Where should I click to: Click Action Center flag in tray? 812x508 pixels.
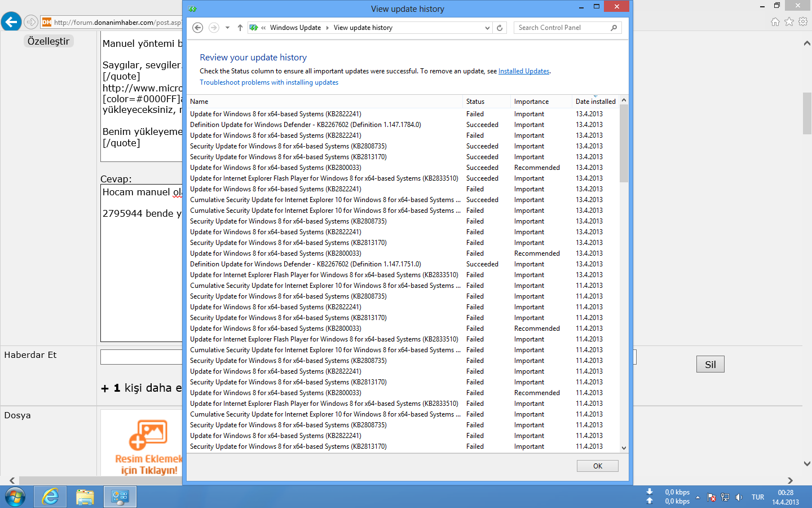[x=712, y=497]
